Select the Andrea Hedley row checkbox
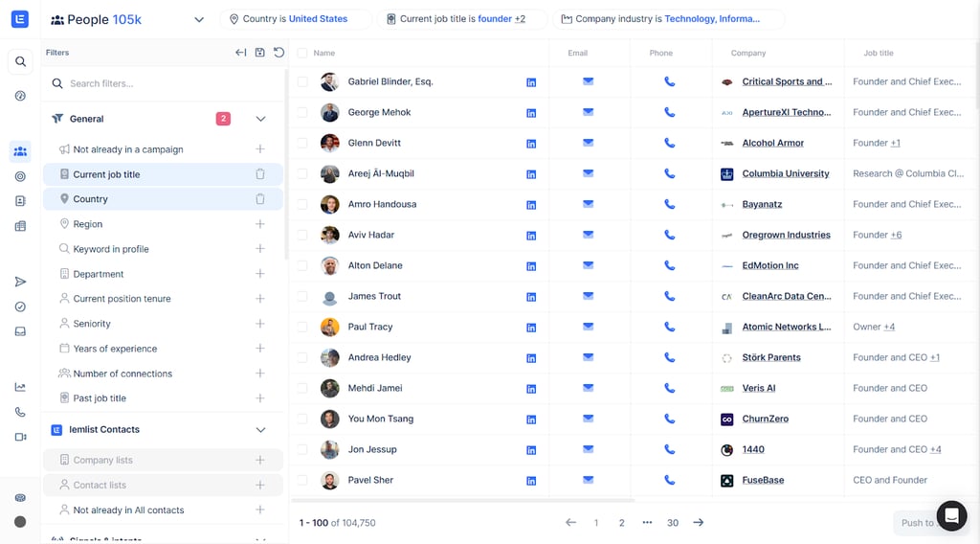 coord(302,357)
